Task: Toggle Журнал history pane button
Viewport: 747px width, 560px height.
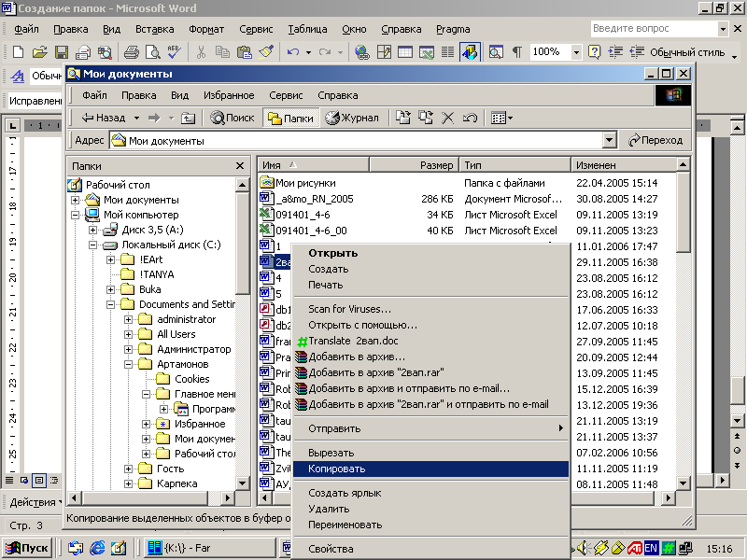Action: coord(352,119)
